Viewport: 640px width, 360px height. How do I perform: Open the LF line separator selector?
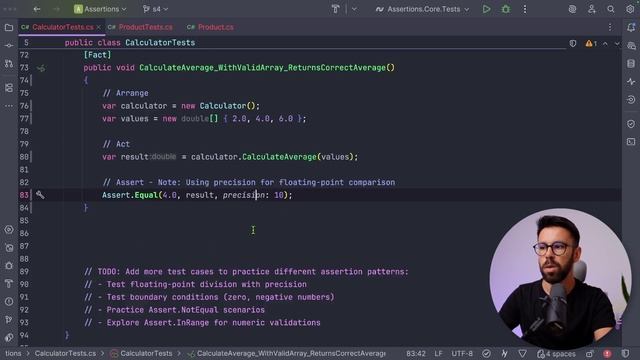point(438,353)
